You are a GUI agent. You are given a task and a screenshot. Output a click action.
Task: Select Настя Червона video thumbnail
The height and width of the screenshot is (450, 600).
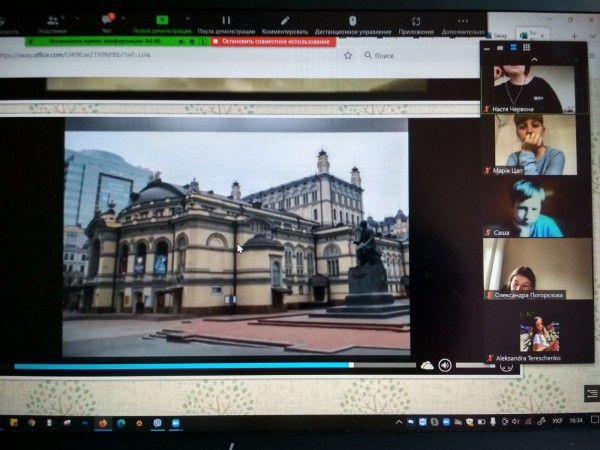click(535, 89)
